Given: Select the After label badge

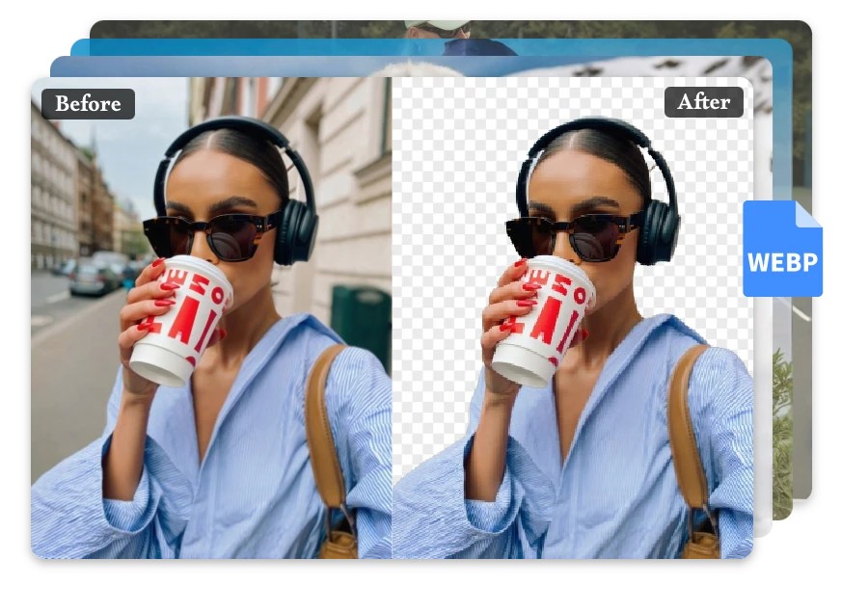Looking at the screenshot, I should coord(704,101).
